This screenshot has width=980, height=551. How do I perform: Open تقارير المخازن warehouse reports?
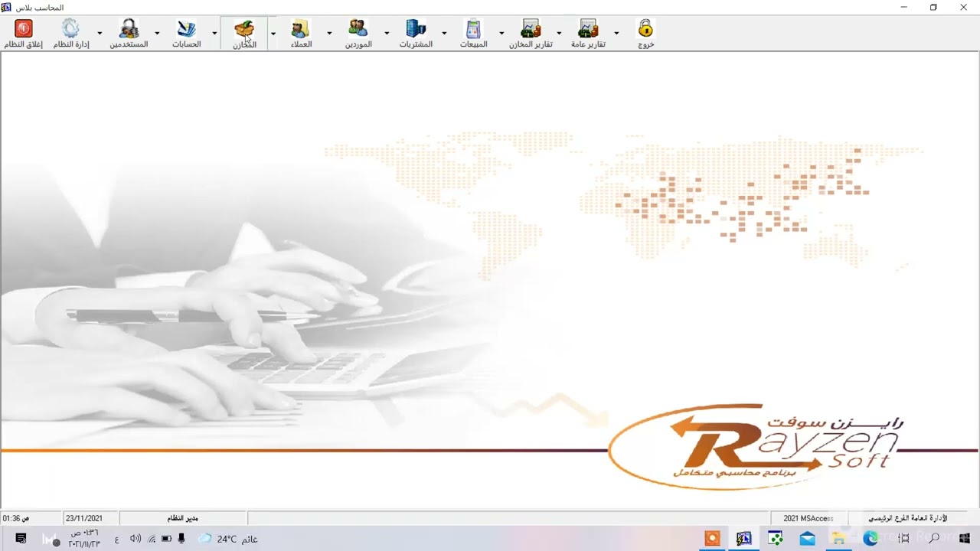point(531,34)
